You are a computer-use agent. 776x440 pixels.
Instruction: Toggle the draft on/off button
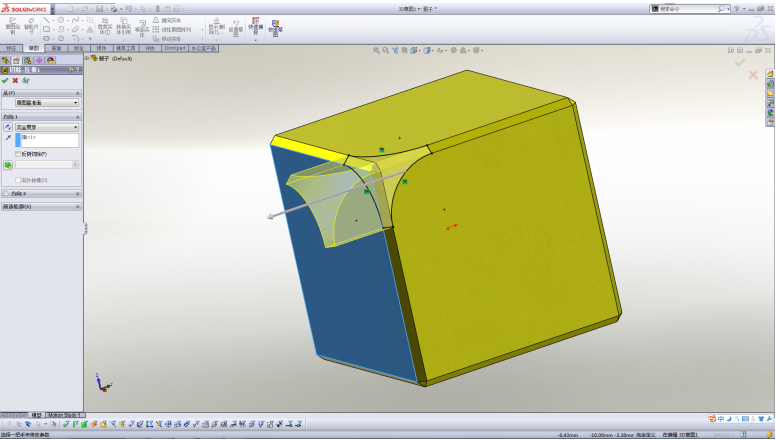point(7,165)
